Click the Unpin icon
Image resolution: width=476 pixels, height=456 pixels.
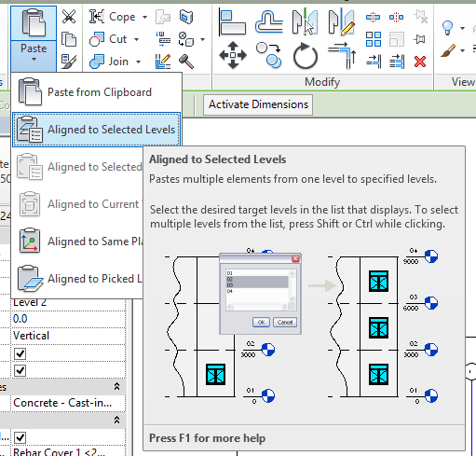click(x=420, y=17)
